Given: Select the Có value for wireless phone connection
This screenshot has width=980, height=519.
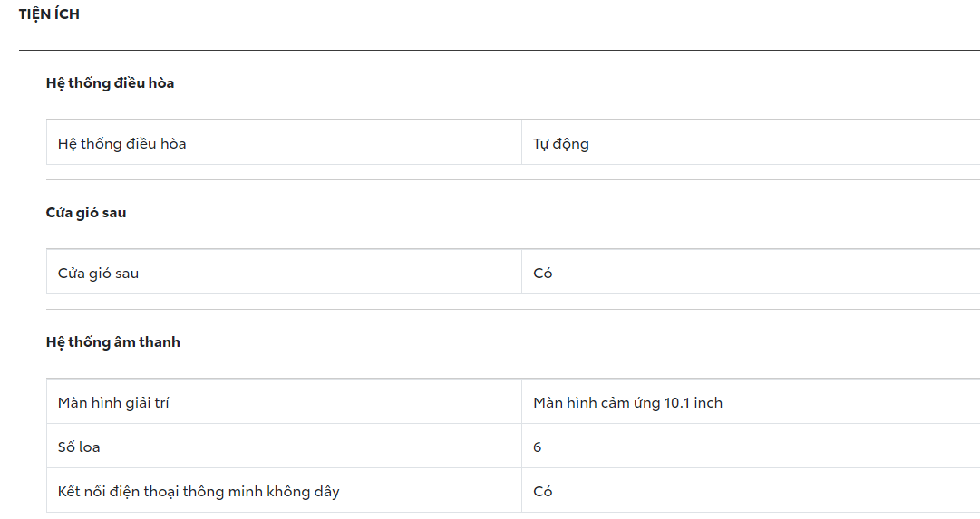Looking at the screenshot, I should pos(543,492).
